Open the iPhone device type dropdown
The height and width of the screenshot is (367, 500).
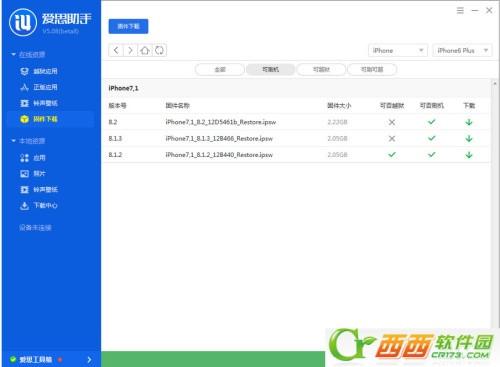pos(398,51)
